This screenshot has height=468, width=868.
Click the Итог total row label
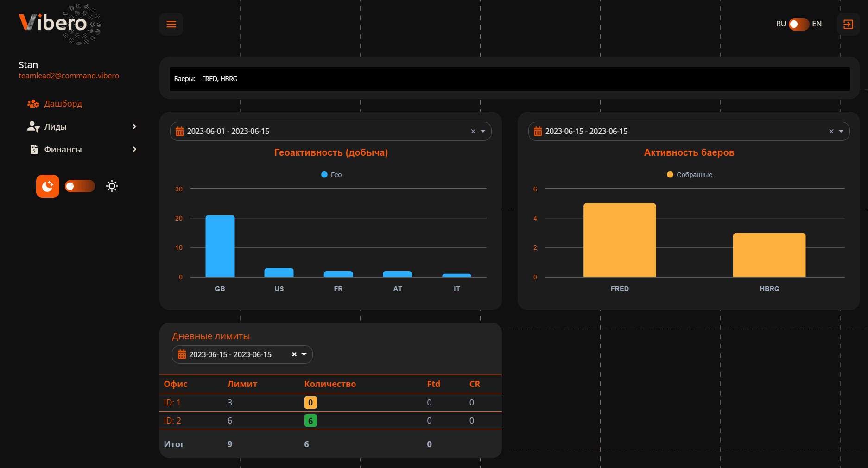pyautogui.click(x=174, y=444)
